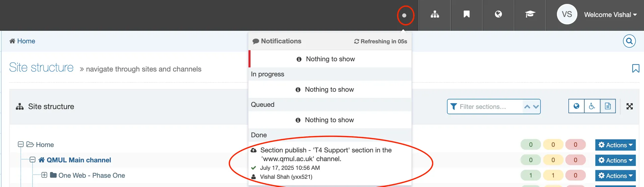Open Actions menu for One Web - Phase One
The height and width of the screenshot is (187, 644).
pyautogui.click(x=615, y=176)
